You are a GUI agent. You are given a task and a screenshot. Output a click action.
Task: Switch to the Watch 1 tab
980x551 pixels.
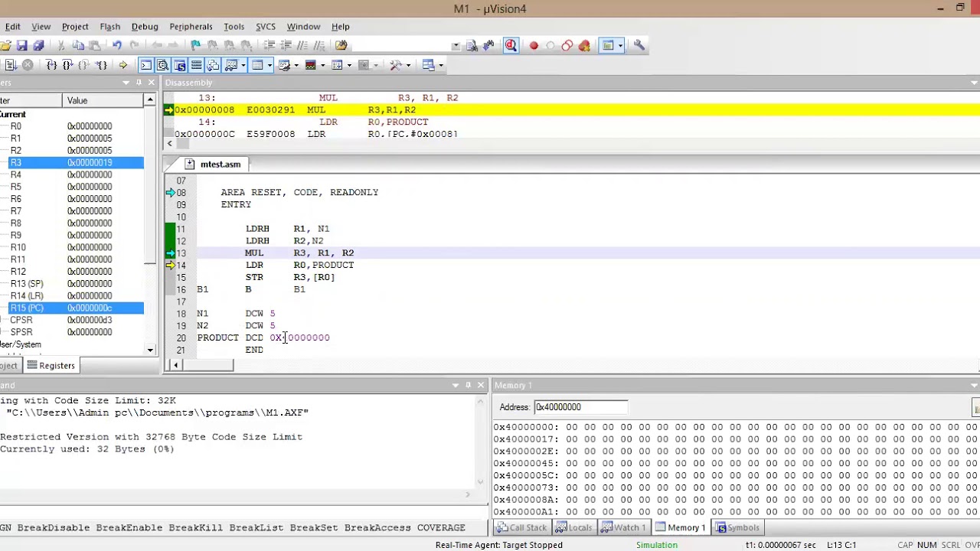[623, 527]
